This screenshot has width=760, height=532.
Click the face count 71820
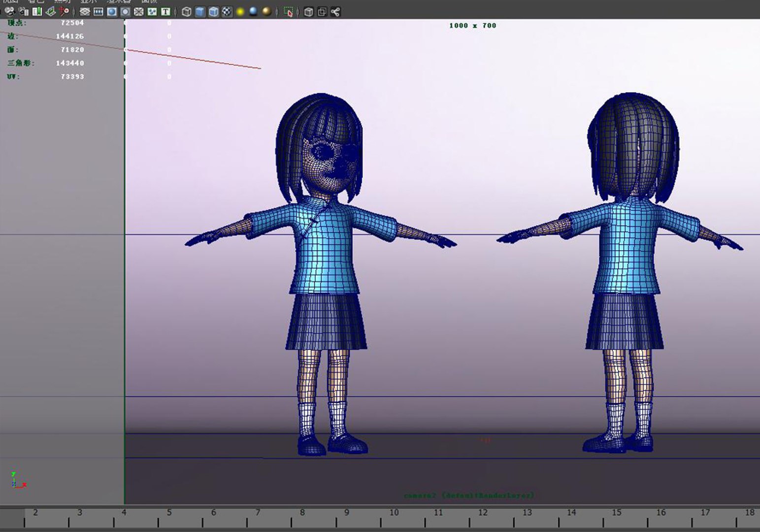[72, 49]
